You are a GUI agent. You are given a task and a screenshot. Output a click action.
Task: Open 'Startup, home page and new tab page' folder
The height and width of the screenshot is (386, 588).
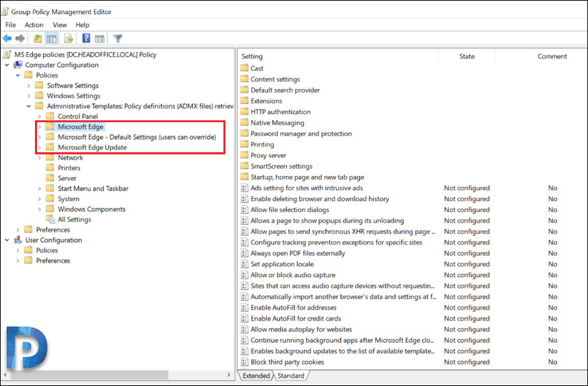click(307, 177)
